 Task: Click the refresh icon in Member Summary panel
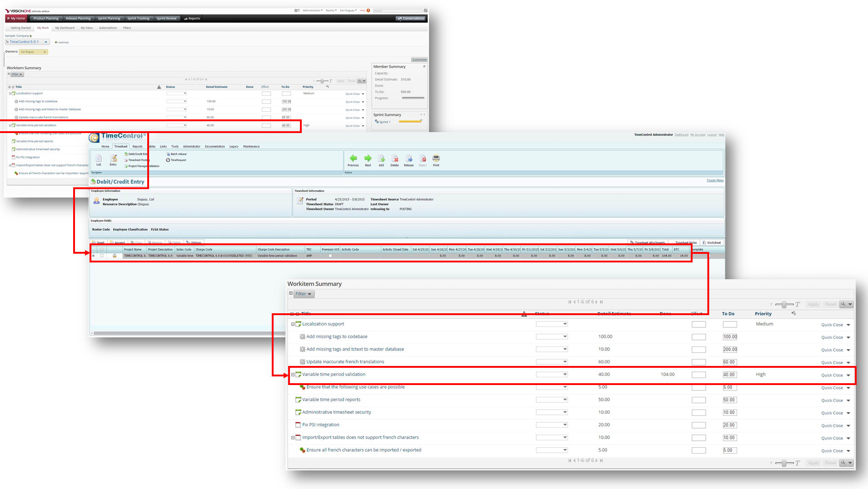click(424, 66)
